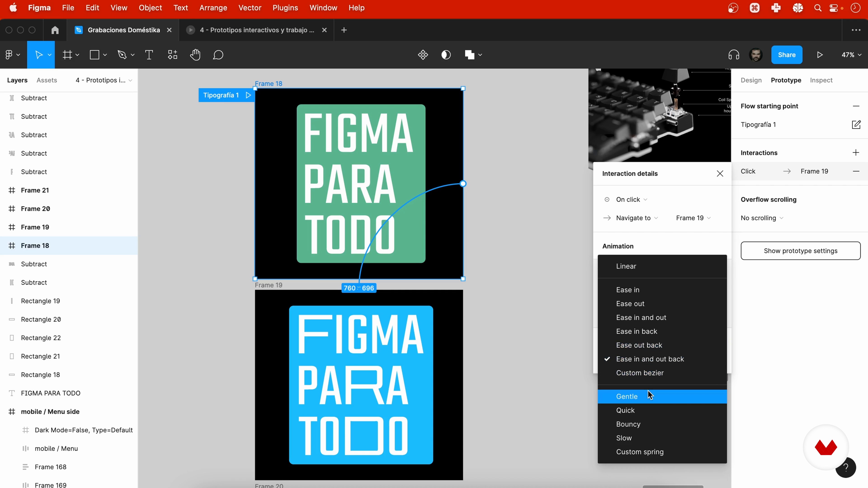Select the Hand tool
The width and height of the screenshot is (868, 488).
click(195, 54)
